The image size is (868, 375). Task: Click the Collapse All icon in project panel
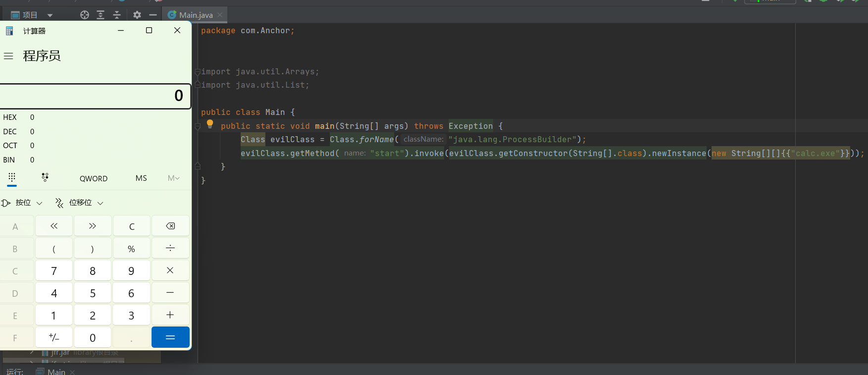[117, 15]
